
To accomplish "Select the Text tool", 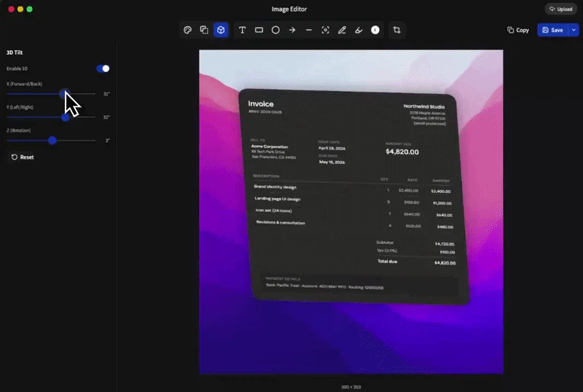I will coord(242,30).
